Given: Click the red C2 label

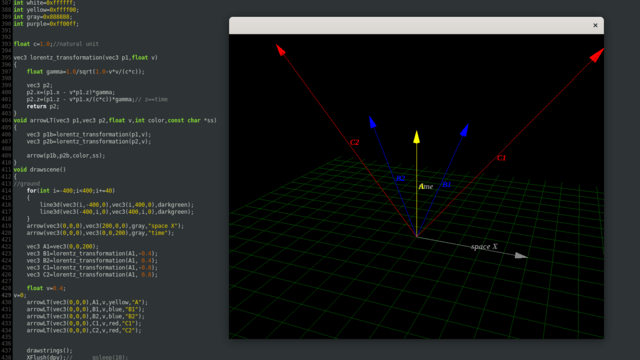Looking at the screenshot, I should [354, 142].
